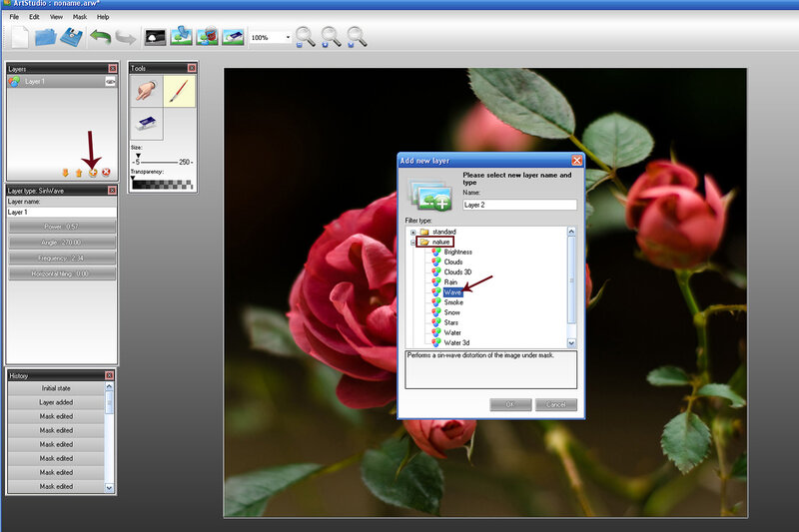Zoom in with the plus magnifier icon
Image resolution: width=799 pixels, height=532 pixels.
pos(331,37)
